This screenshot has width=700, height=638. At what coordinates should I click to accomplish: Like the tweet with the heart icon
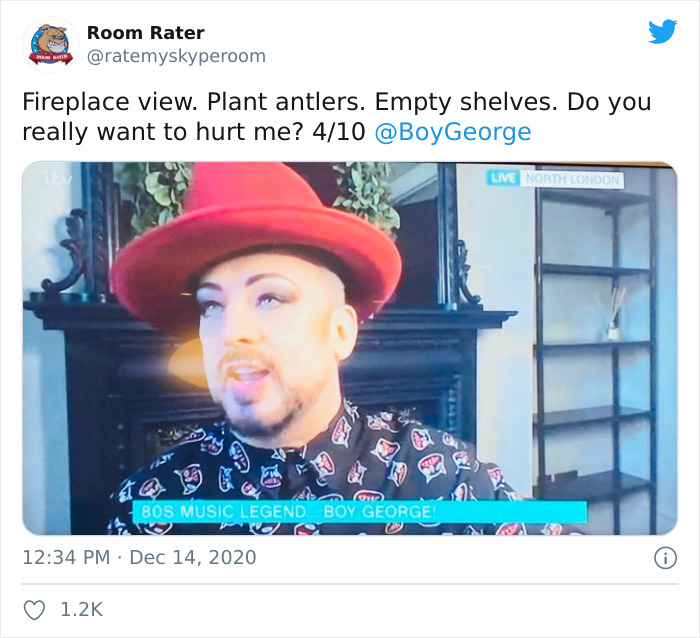pos(34,610)
